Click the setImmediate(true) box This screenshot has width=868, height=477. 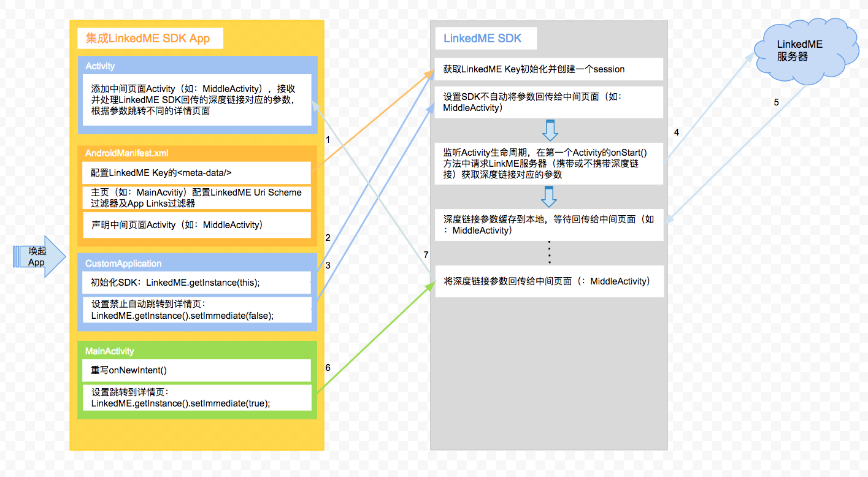coord(197,397)
